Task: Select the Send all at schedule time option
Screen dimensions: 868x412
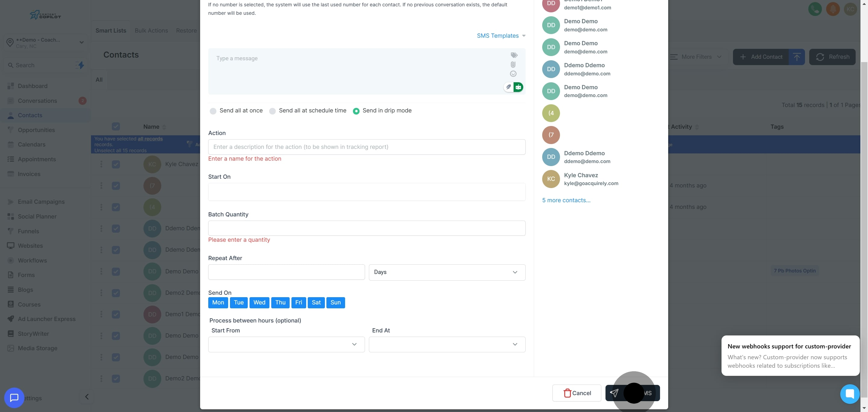Action: (x=272, y=111)
